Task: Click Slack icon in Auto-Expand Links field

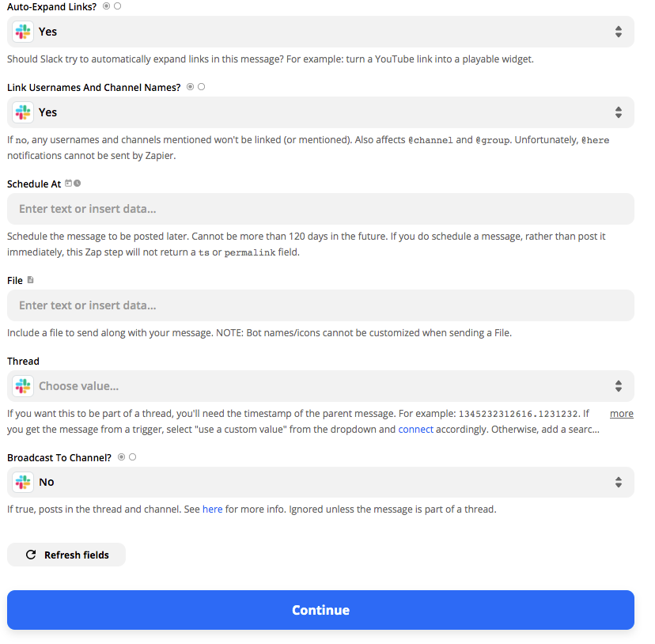Action: pos(23,32)
